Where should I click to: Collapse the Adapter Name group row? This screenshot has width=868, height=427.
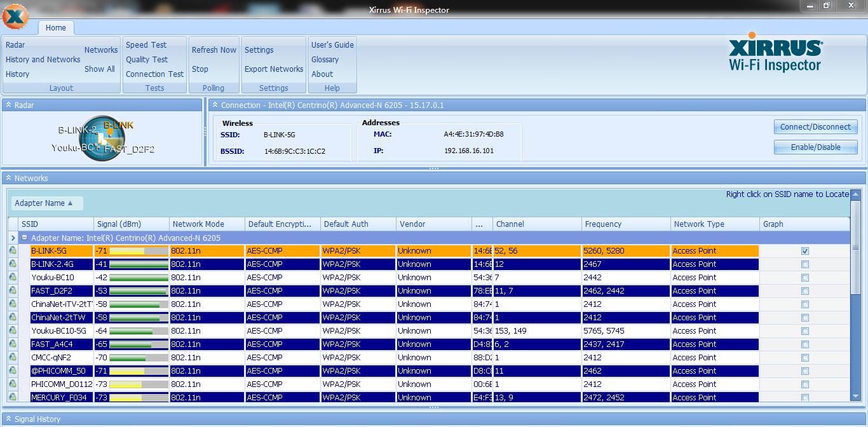[25, 238]
